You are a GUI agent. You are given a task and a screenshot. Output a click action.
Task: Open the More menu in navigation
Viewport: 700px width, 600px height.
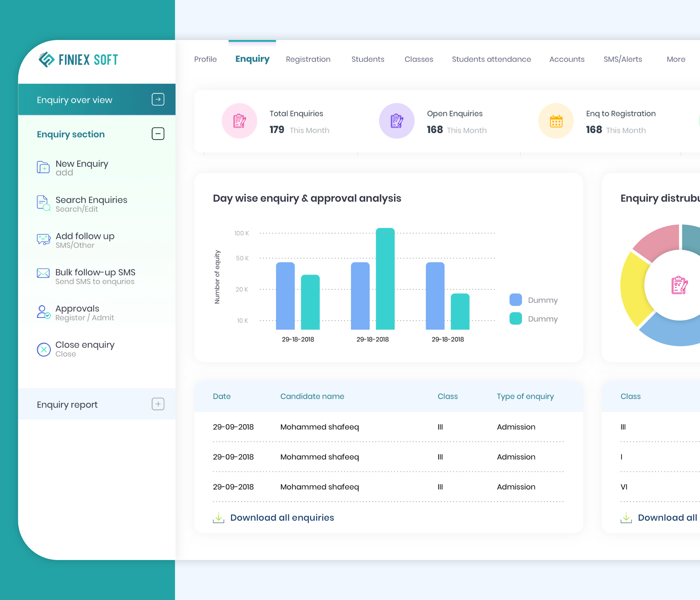coord(676,59)
